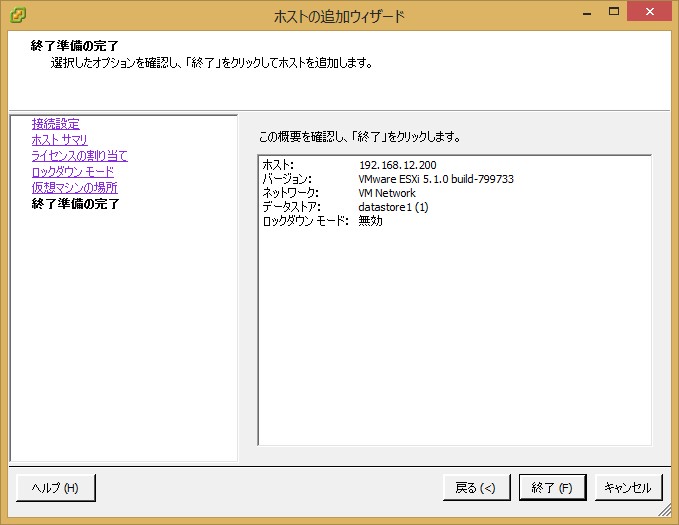This screenshot has height=525, width=679.
Task: Click the vSphere wizard title bar icon
Action: tap(18, 15)
